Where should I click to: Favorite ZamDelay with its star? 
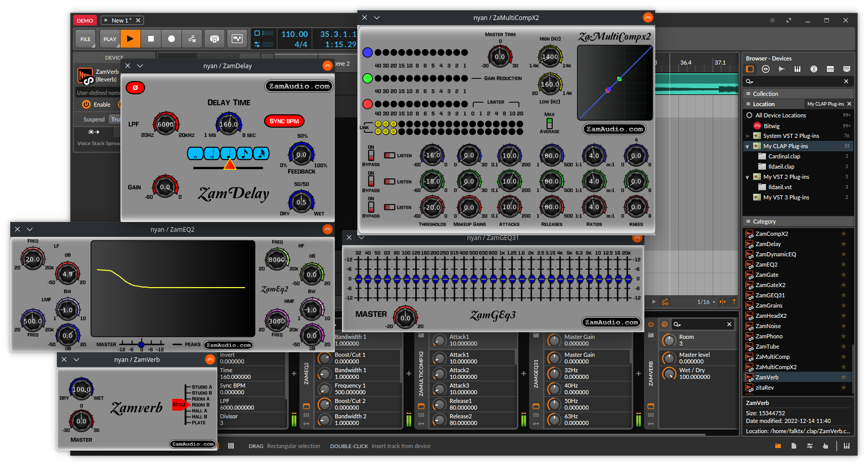(x=843, y=244)
